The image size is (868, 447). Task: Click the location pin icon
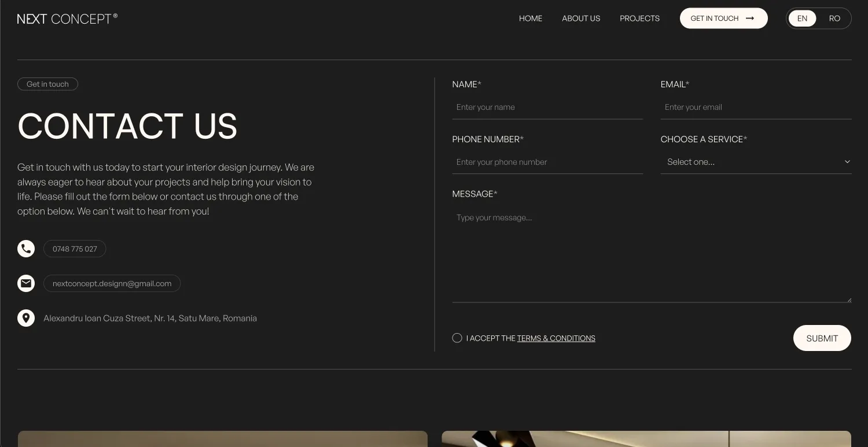tap(25, 317)
